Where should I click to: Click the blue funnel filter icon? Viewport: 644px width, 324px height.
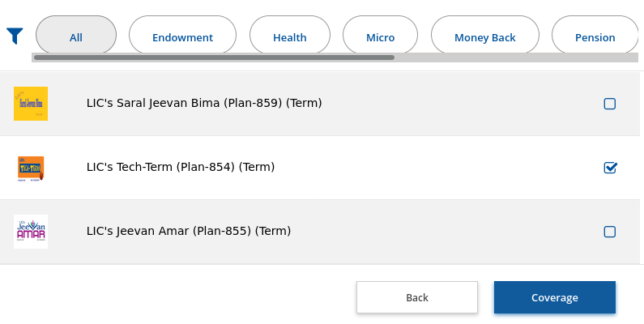(x=15, y=36)
